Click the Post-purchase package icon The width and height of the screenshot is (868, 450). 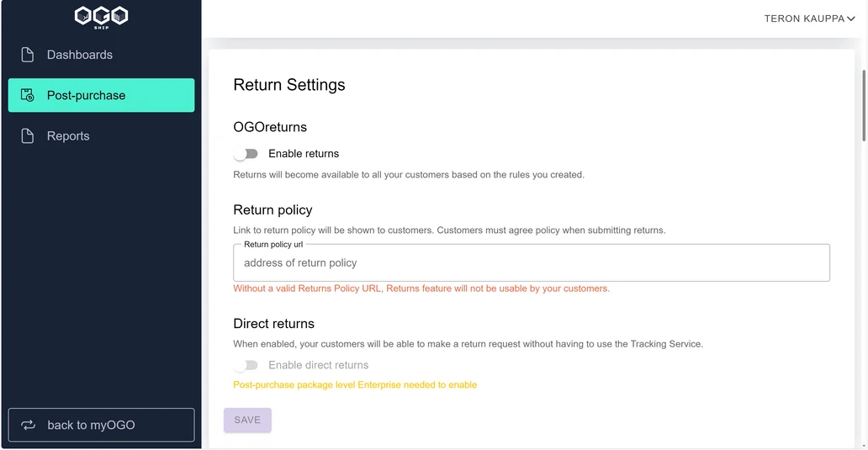27,95
